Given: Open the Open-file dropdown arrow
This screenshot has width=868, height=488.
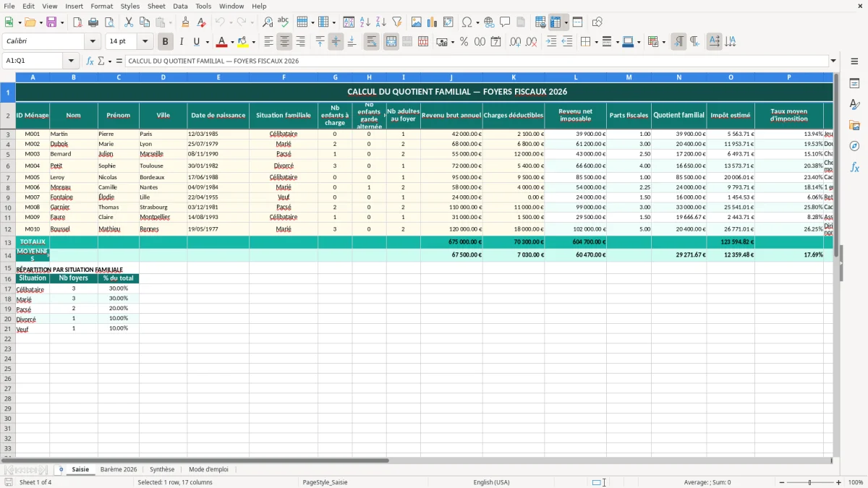Looking at the screenshot, I should point(40,22).
